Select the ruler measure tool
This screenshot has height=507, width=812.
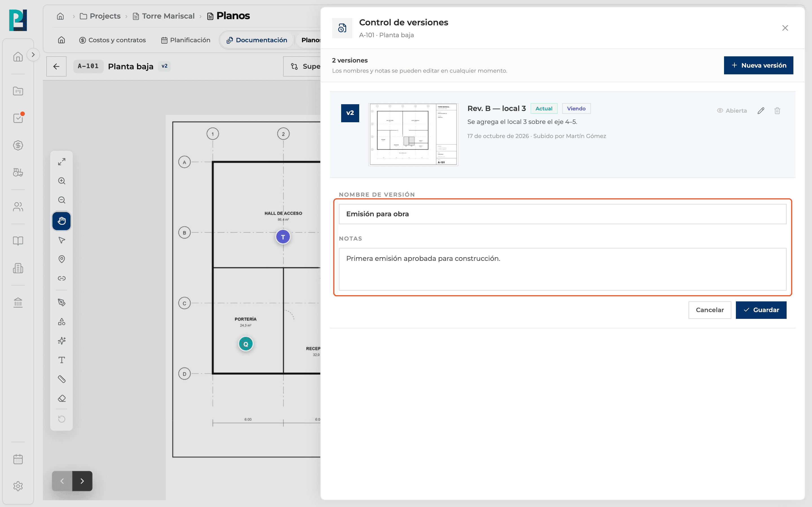61,379
